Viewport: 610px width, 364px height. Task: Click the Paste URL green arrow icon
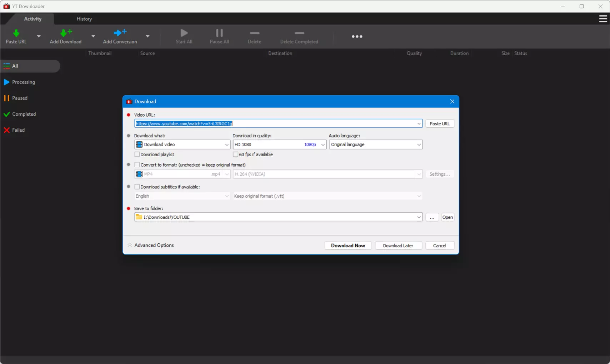click(x=16, y=33)
